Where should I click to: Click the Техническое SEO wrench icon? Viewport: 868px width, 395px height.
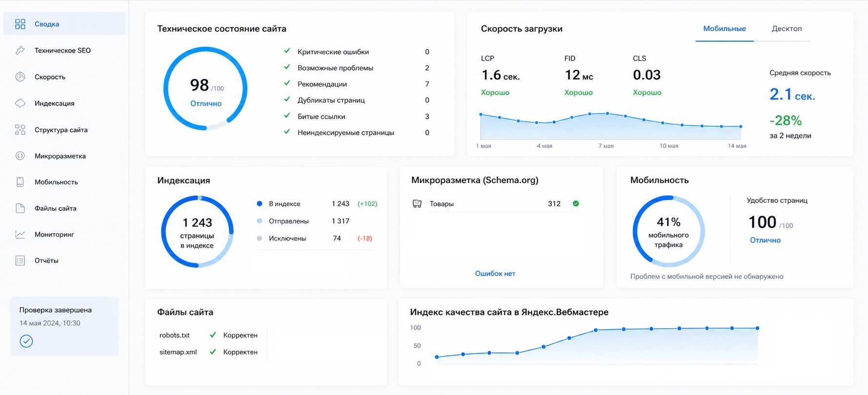(x=20, y=50)
